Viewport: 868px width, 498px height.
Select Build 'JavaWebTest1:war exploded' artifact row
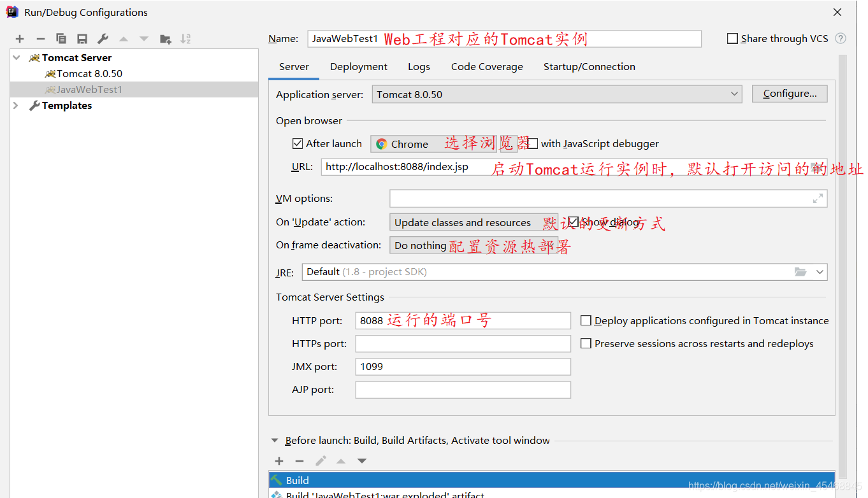point(551,494)
